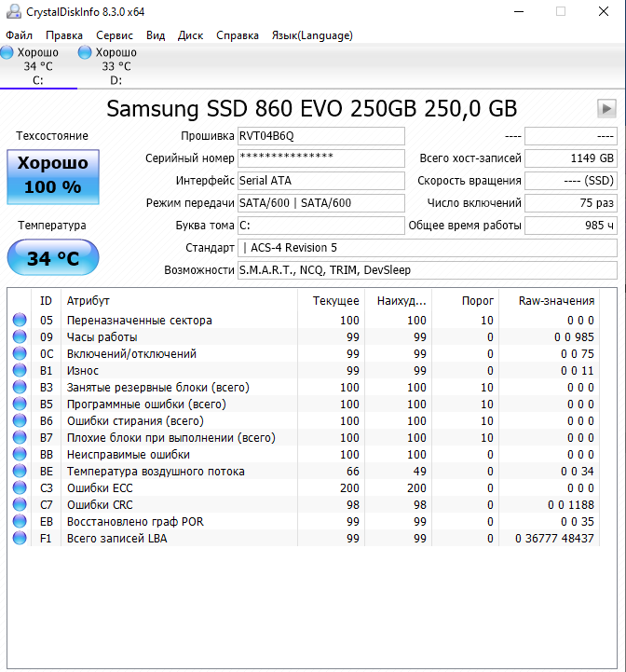Select Занятые резервные блоки (всего) row
This screenshot has width=626, height=672.
pos(304,387)
